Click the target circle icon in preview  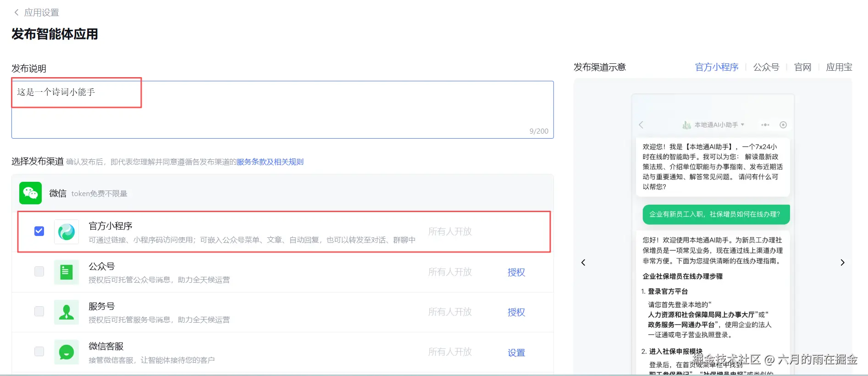pyautogui.click(x=783, y=125)
